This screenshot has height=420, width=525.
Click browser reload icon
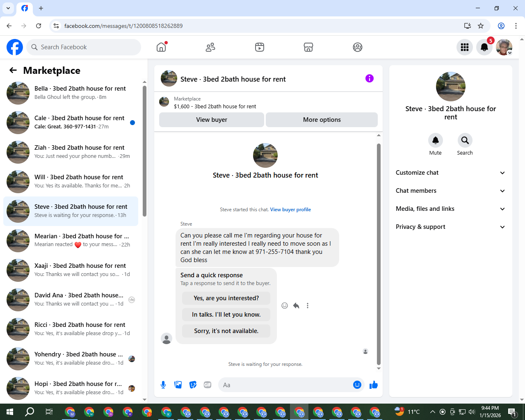point(39,26)
